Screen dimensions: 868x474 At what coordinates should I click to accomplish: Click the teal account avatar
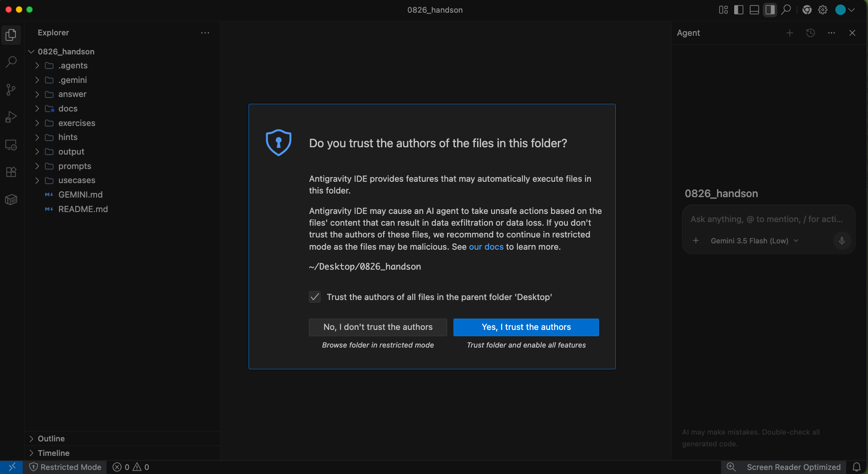point(840,10)
